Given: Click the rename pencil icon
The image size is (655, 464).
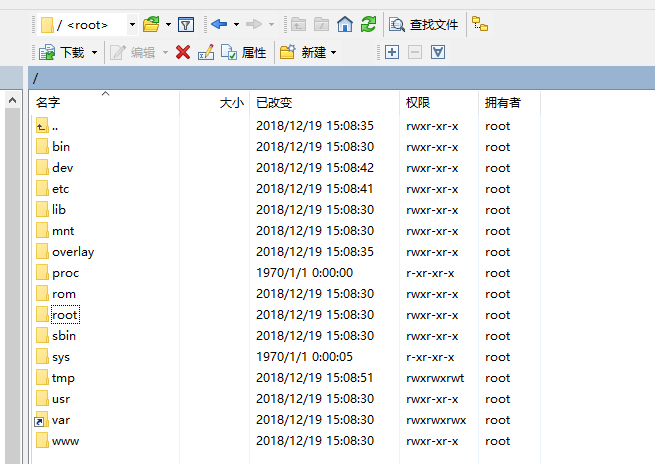Looking at the screenshot, I should pos(206,53).
